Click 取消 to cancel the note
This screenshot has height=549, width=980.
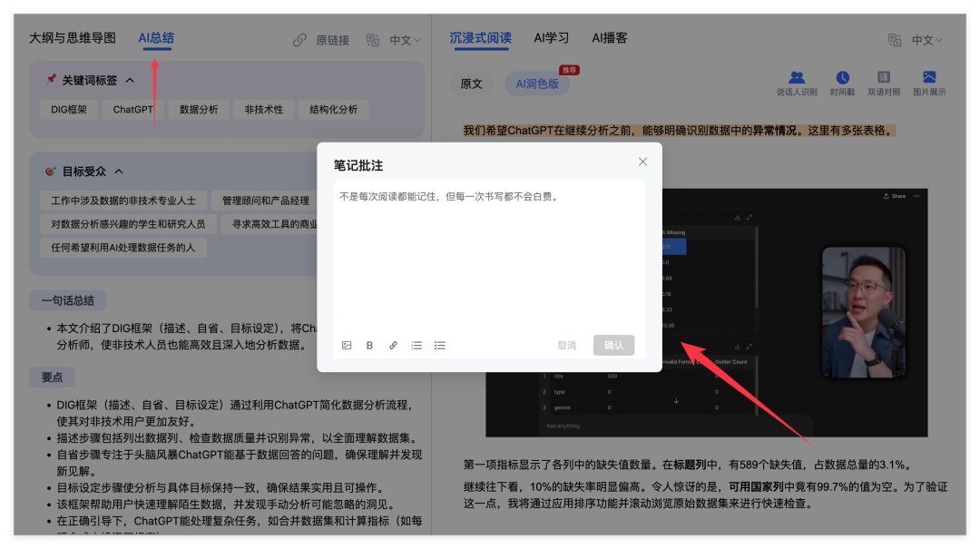[x=566, y=346]
